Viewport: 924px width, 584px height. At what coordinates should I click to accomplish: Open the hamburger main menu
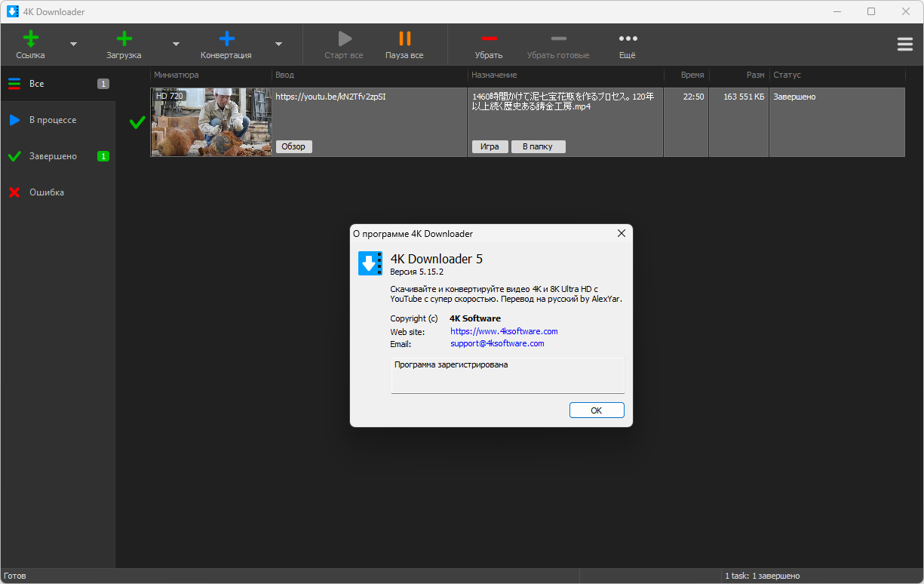905,45
